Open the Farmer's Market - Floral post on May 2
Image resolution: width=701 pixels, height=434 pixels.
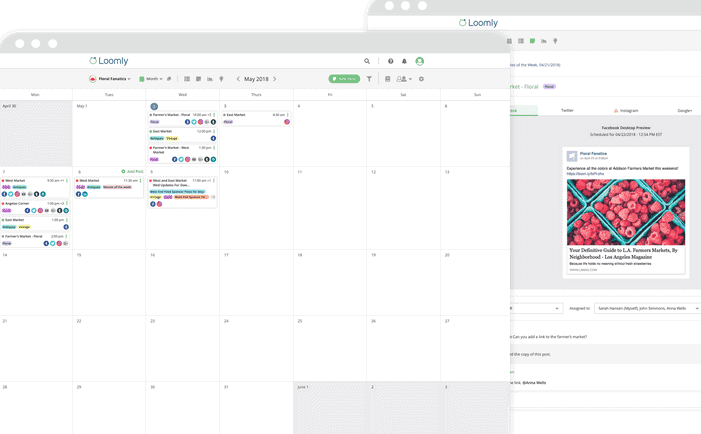pos(182,118)
